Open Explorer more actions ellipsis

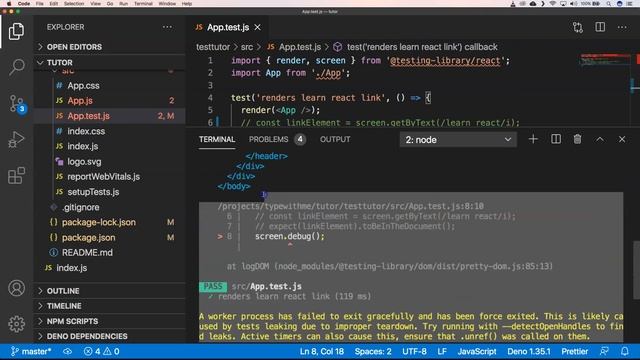click(167, 27)
